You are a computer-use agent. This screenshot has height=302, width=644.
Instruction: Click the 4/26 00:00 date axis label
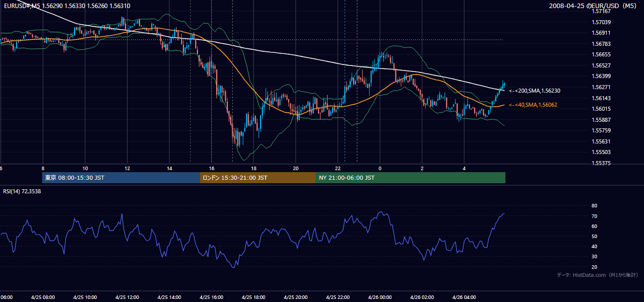(380, 297)
